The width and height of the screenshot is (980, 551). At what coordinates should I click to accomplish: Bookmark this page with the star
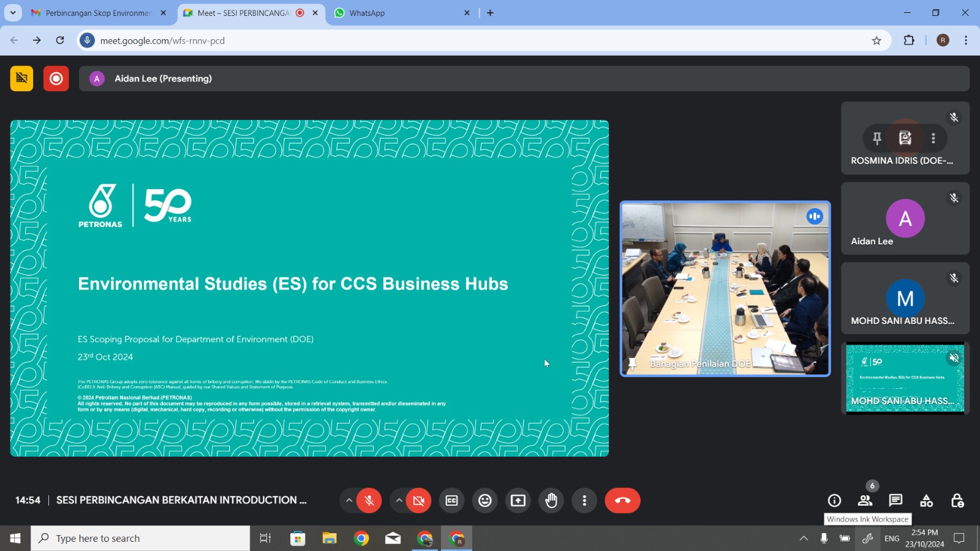click(x=876, y=40)
